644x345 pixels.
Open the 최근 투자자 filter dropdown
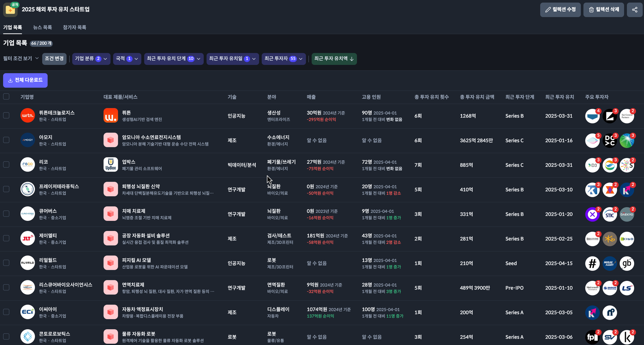[283, 59]
